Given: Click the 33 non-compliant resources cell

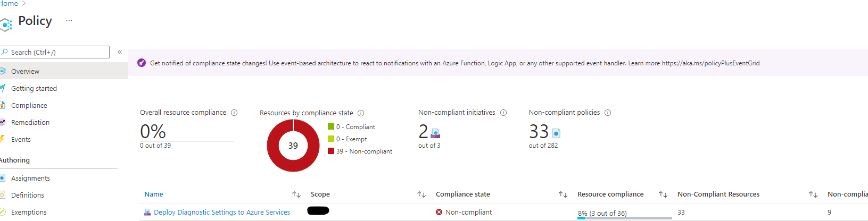Looking at the screenshot, I should pos(681,212).
